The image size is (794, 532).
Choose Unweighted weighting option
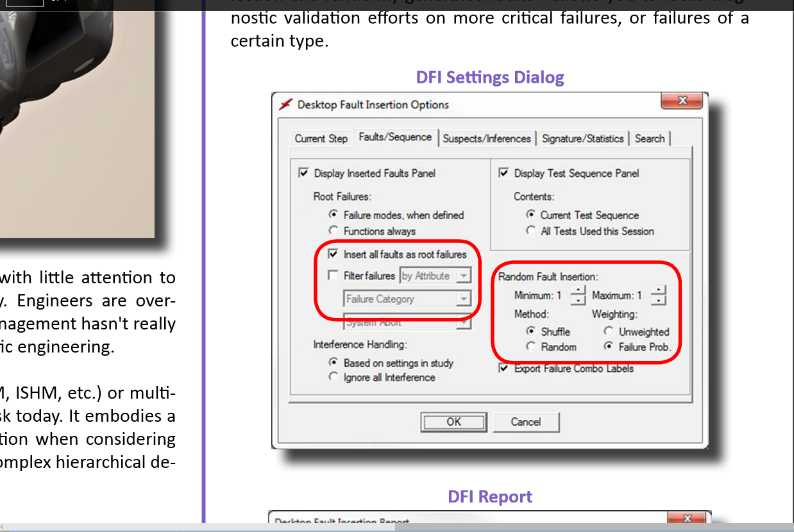[608, 331]
